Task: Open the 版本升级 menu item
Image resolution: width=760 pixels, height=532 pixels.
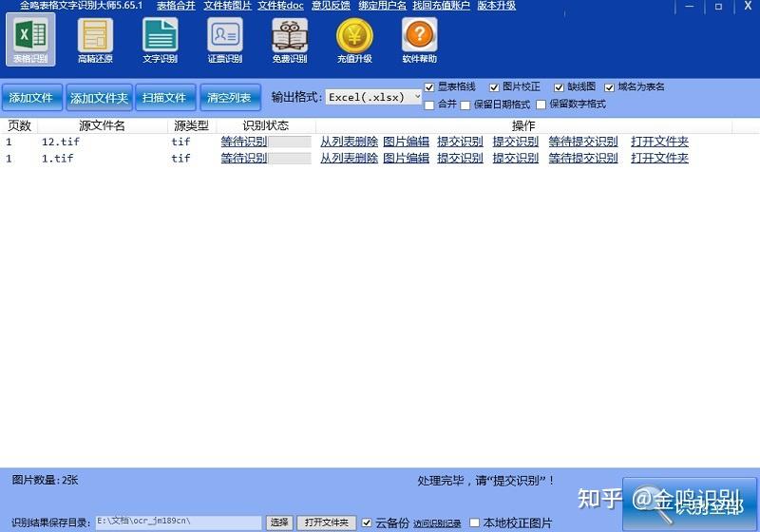Action: (497, 6)
